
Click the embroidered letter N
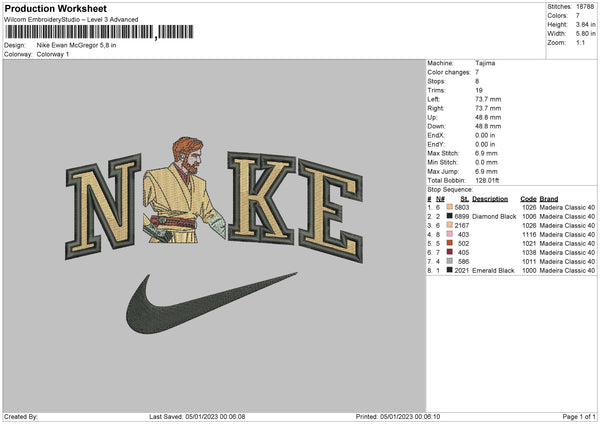point(103,207)
